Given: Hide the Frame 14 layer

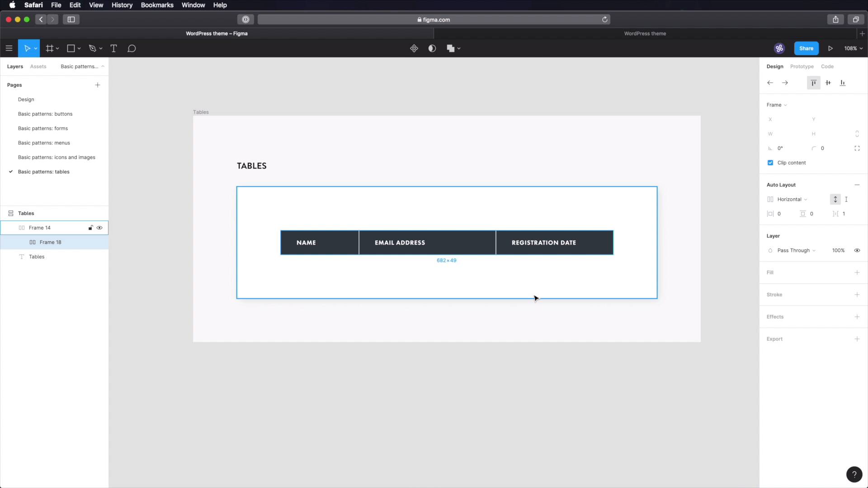Looking at the screenshot, I should (99, 228).
